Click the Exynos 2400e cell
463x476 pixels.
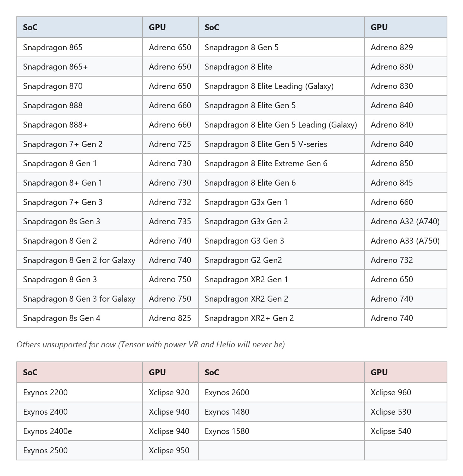click(x=80, y=431)
